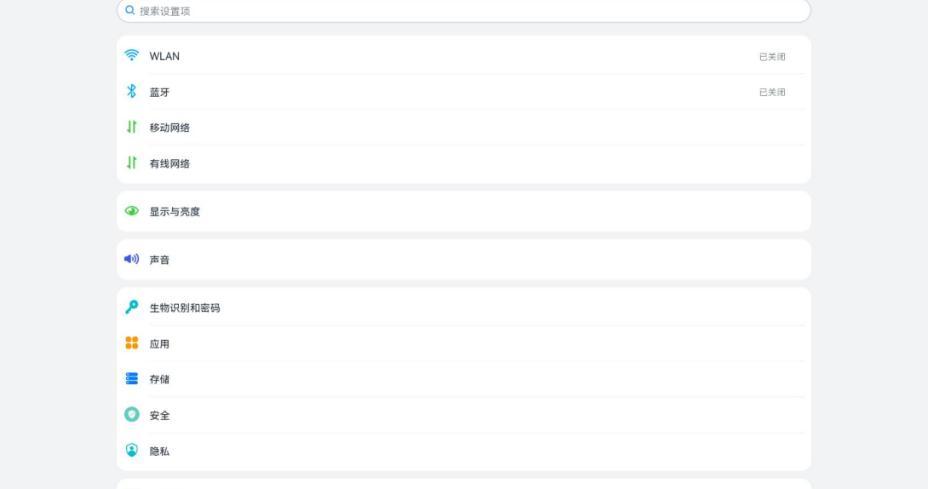Open Bluetooth status showing 已关闭
The height and width of the screenshot is (489, 928).
[x=771, y=93]
